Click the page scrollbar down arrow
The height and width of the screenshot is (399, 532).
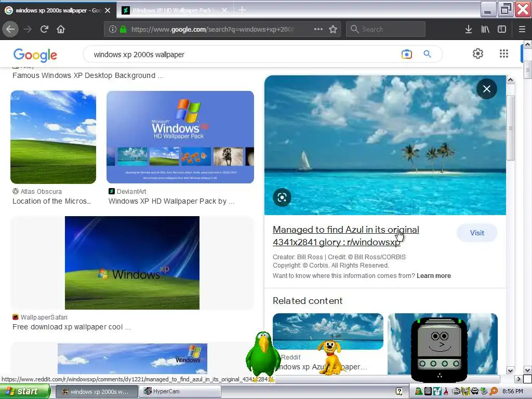tap(527, 370)
